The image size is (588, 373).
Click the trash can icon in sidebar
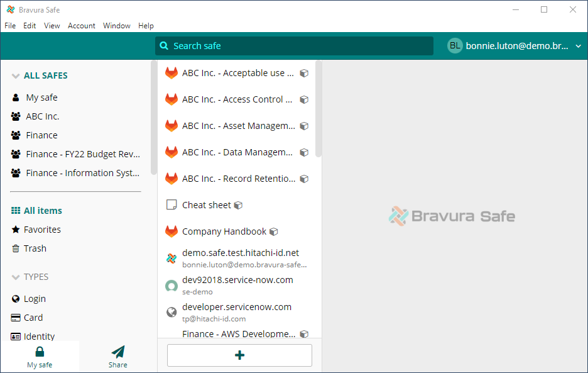(16, 248)
